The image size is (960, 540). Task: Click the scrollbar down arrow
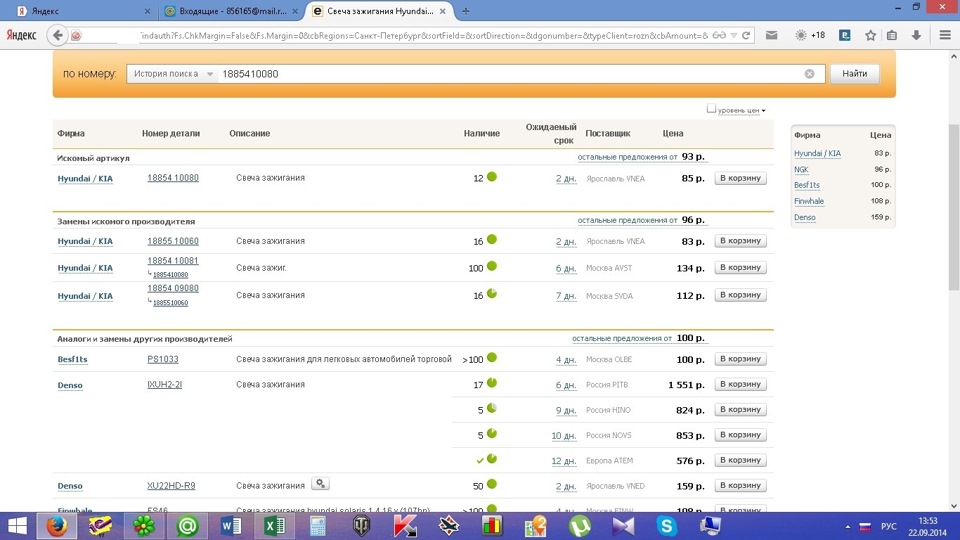(x=954, y=506)
